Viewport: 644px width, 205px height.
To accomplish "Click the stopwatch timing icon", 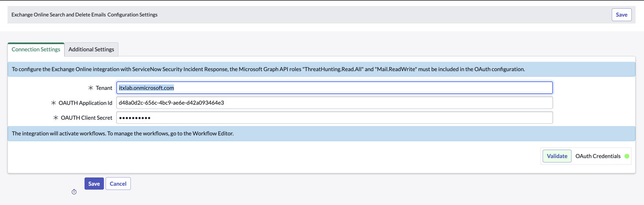I will coord(74,192).
